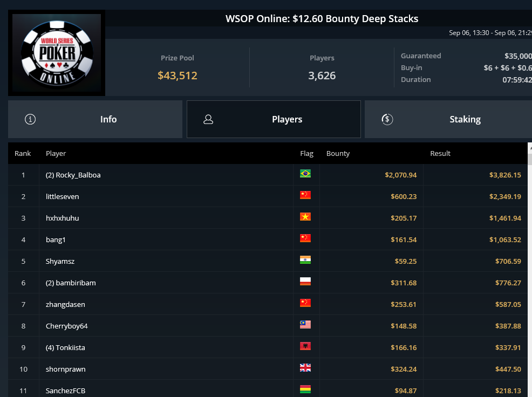
Task: Click littleseven's $2,349.19 result
Action: [505, 196]
